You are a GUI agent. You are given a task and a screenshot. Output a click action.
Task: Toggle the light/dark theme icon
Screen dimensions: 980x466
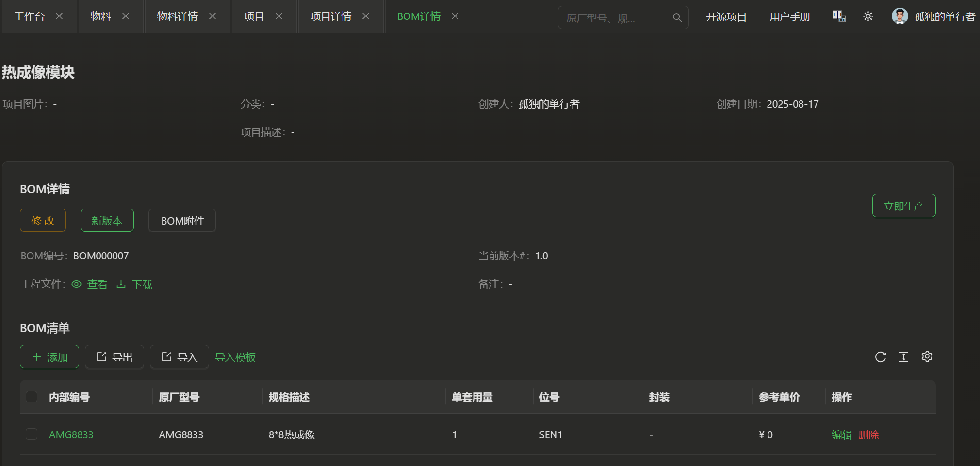point(868,16)
